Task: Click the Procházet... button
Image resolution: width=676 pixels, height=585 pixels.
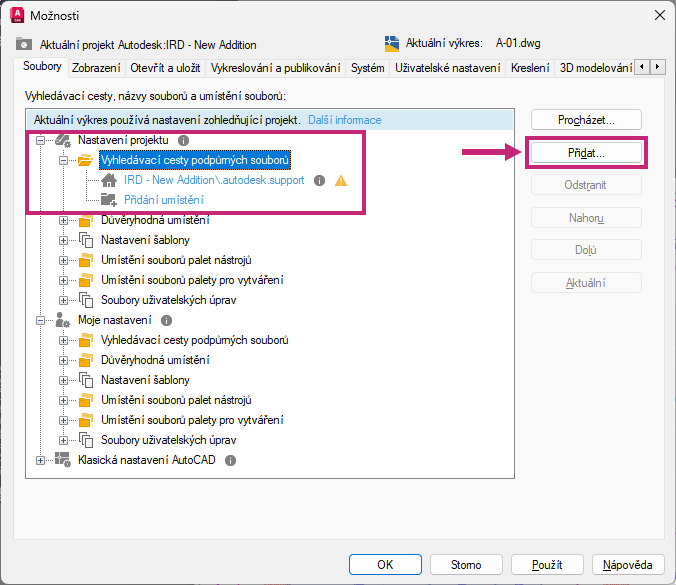Action: pyautogui.click(x=586, y=120)
